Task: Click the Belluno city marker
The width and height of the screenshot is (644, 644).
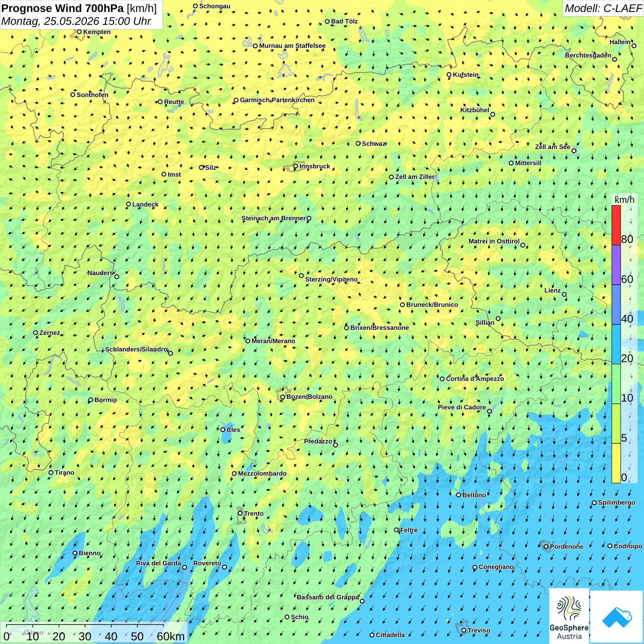Action: [459, 495]
